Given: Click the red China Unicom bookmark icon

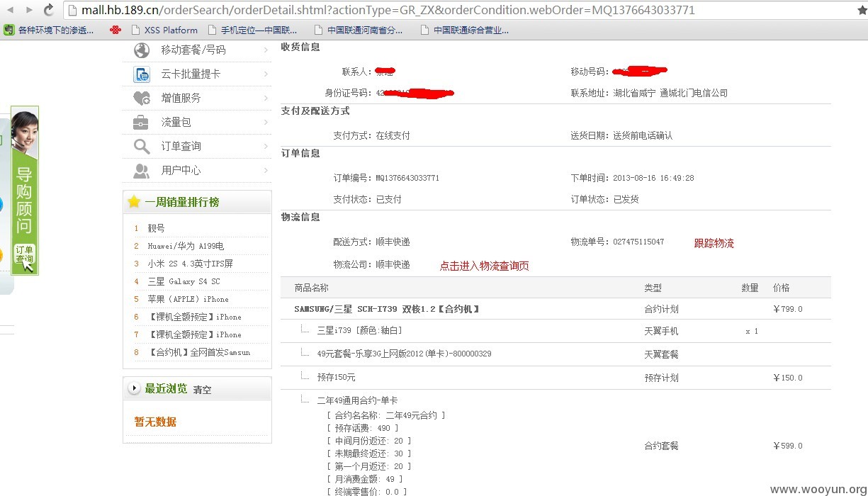Looking at the screenshot, I should tap(115, 30).
